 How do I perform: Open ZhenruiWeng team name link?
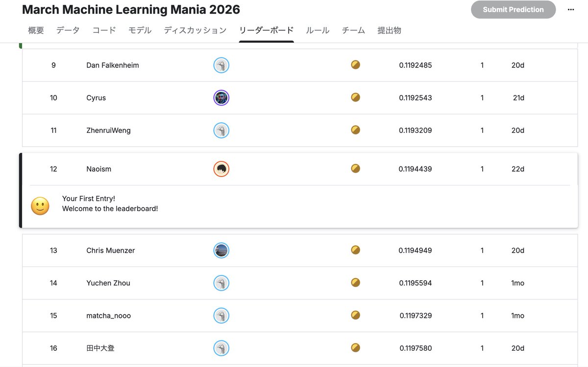click(x=108, y=131)
